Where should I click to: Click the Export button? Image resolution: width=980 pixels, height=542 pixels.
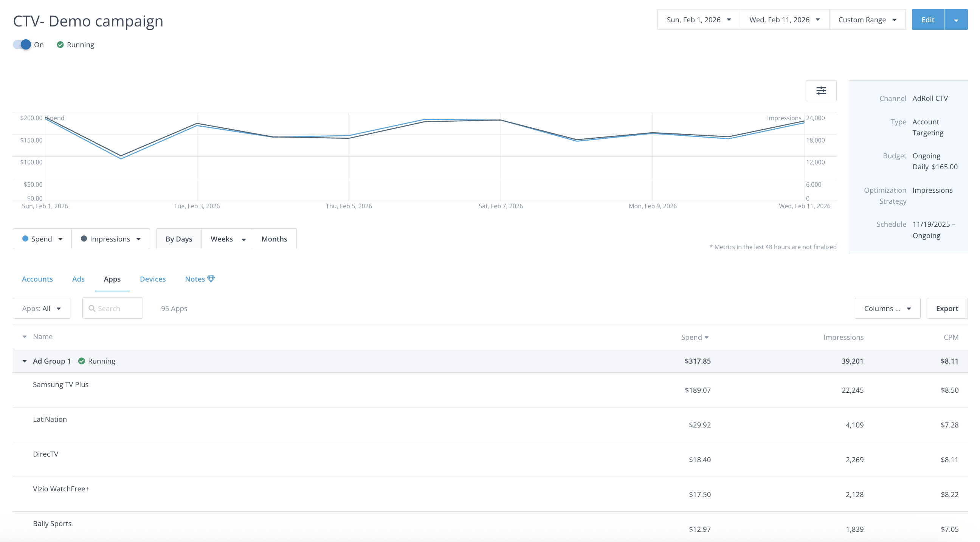point(946,308)
